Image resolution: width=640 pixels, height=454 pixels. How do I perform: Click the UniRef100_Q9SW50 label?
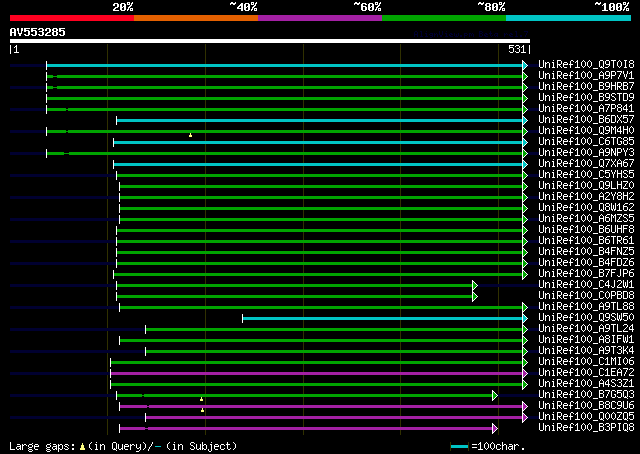coord(586,318)
